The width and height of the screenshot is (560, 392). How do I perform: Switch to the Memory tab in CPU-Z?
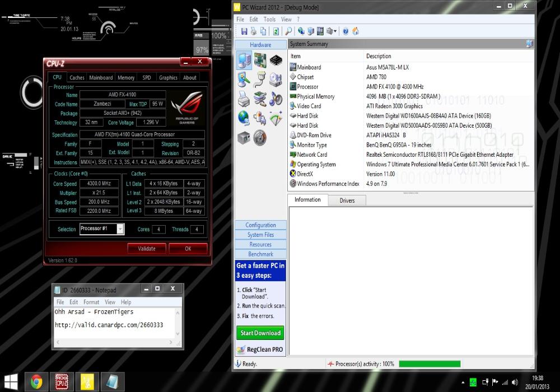tap(126, 77)
